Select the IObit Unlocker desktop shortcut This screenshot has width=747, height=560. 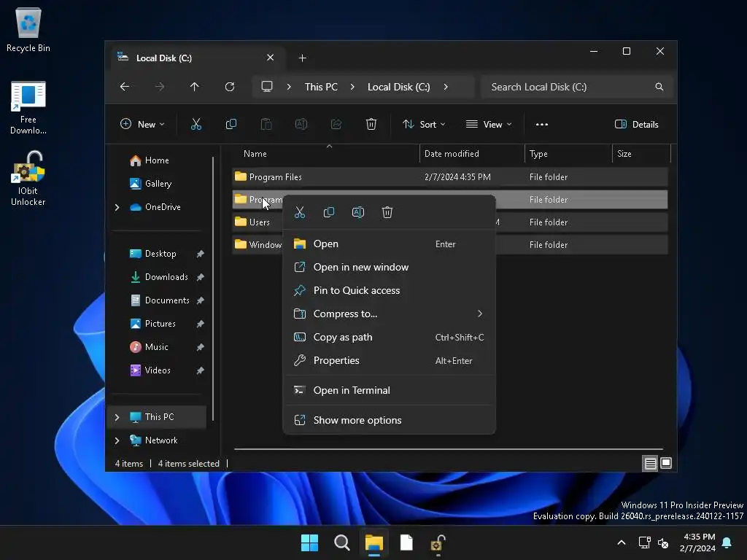pos(28,179)
